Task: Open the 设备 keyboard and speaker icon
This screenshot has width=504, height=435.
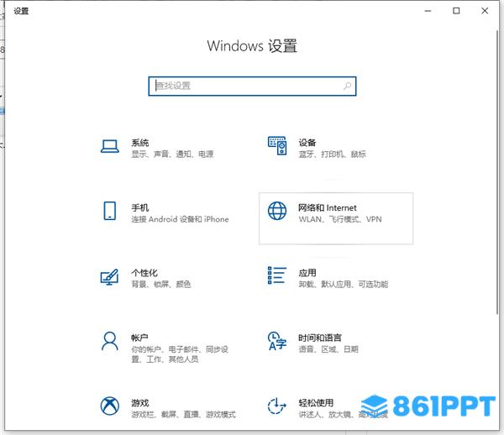Action: [277, 145]
